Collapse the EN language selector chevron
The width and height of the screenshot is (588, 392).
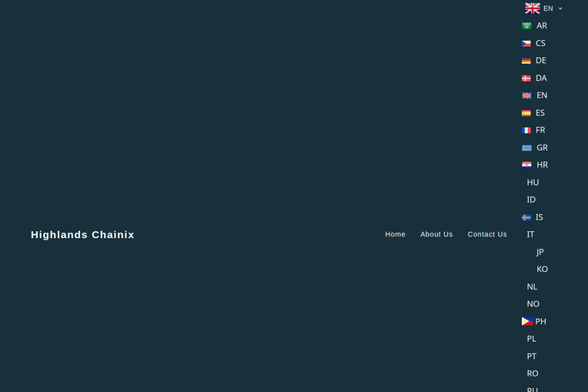tap(560, 9)
